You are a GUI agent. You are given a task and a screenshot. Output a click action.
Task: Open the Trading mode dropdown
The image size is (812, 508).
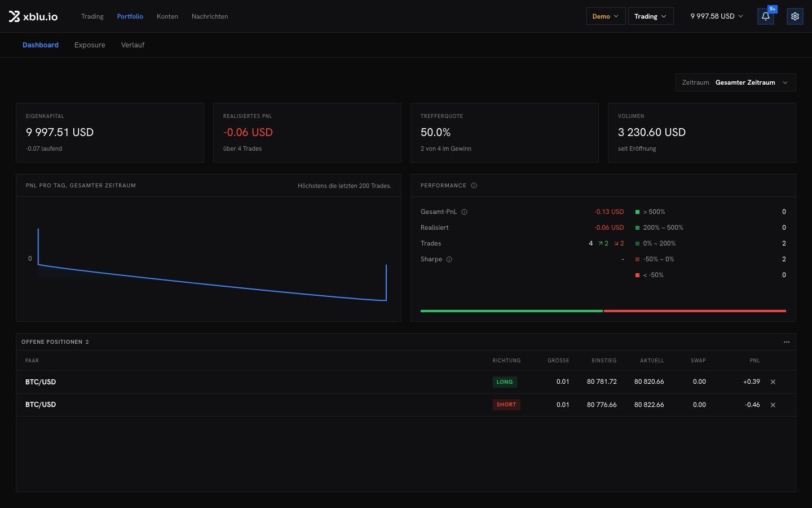coord(651,16)
